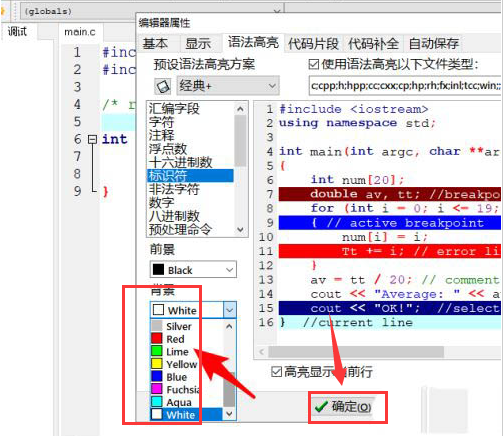Click preview line 1 #include <iostream>

(353, 109)
